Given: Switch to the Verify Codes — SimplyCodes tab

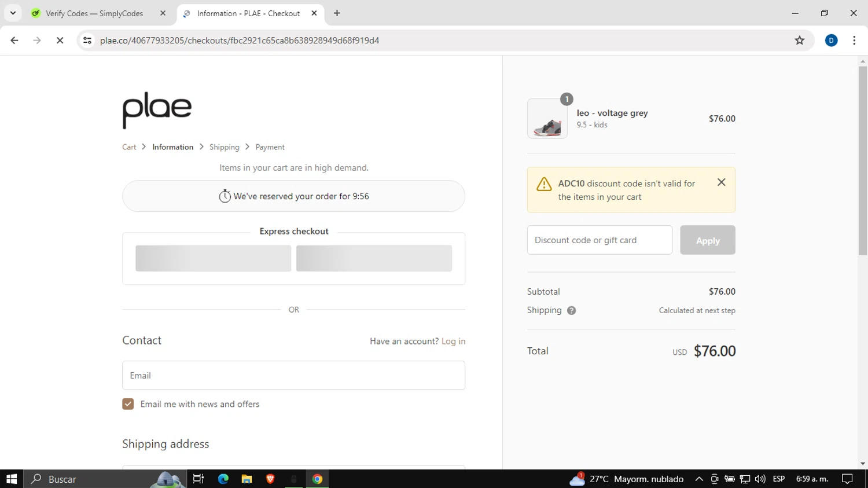Looking at the screenshot, I should click(94, 13).
